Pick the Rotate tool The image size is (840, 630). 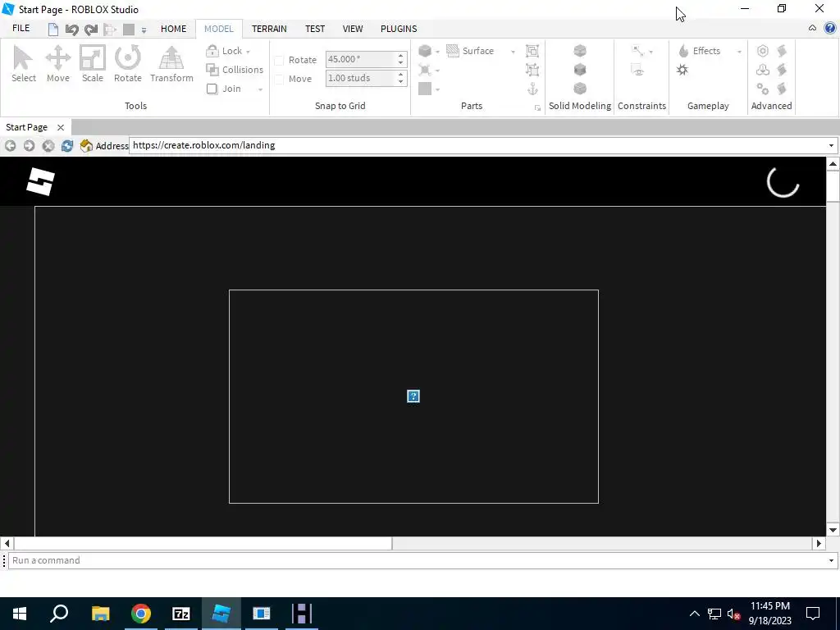coord(127,64)
